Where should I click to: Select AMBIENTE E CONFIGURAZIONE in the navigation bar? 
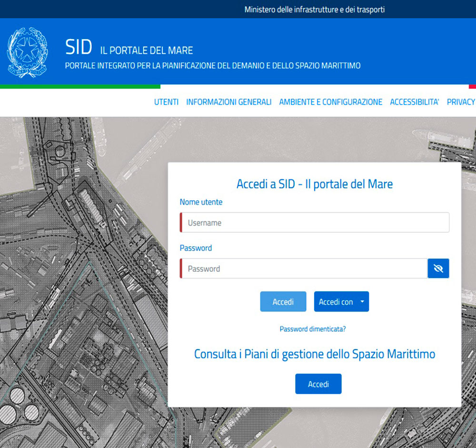[330, 102]
